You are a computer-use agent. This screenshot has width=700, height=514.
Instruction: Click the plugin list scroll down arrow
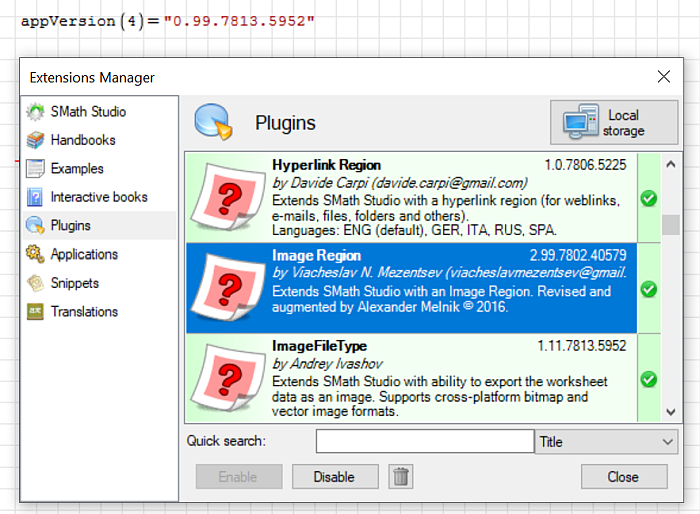[670, 410]
